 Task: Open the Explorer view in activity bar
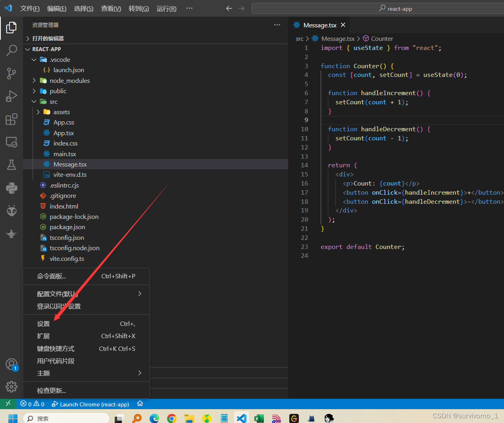(x=12, y=27)
